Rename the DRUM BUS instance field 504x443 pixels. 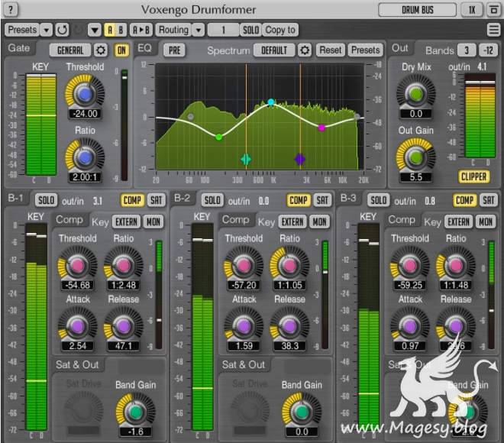pos(417,10)
